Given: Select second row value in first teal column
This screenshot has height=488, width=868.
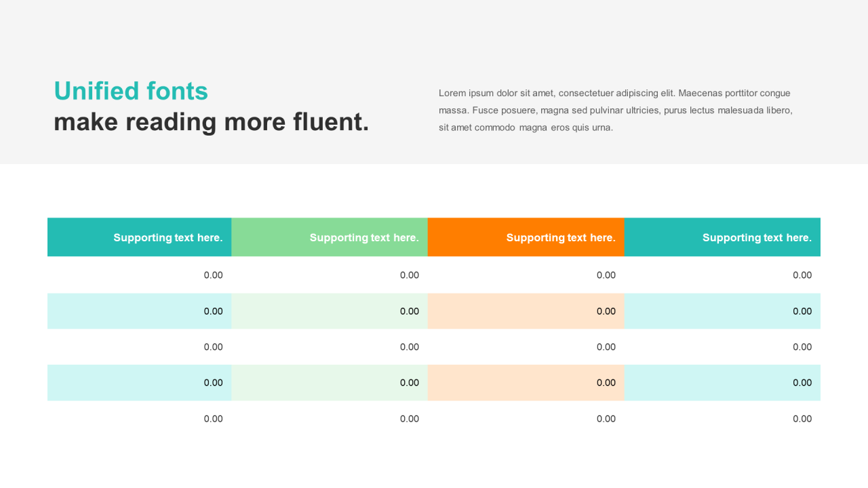Looking at the screenshot, I should [213, 311].
